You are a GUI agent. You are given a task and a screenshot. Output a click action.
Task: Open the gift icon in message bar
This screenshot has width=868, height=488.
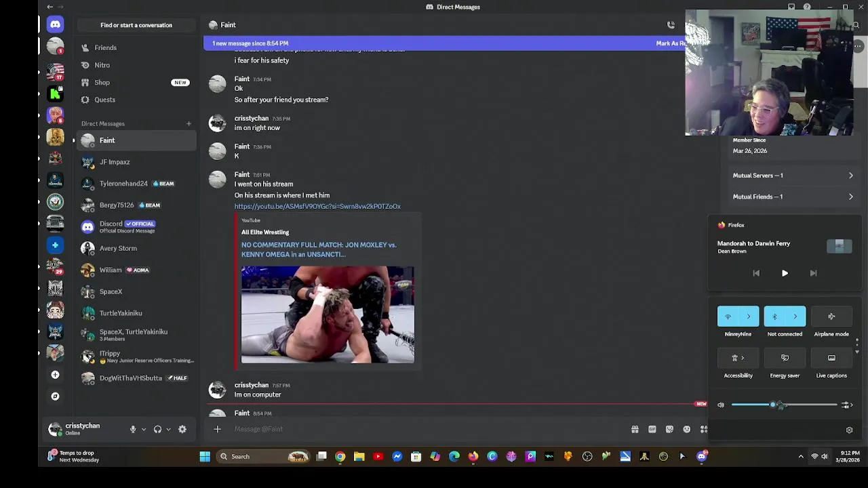click(x=635, y=429)
